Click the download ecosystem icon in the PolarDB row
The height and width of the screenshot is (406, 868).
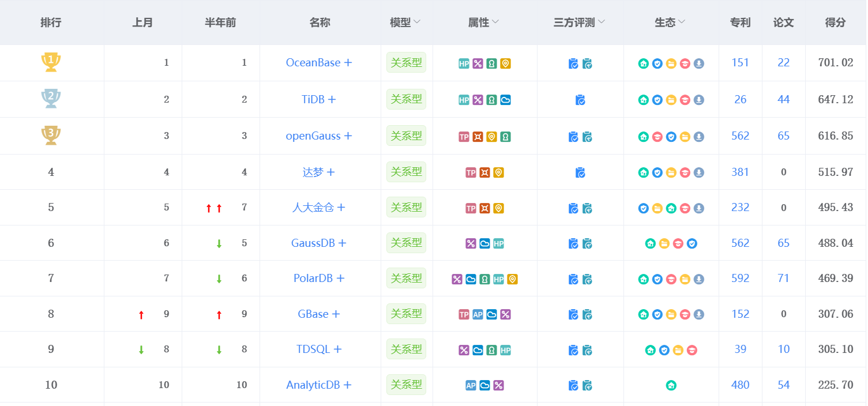(x=699, y=279)
